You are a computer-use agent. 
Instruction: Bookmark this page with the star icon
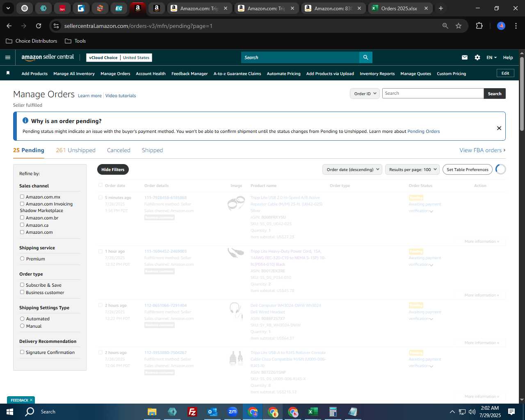point(459,26)
